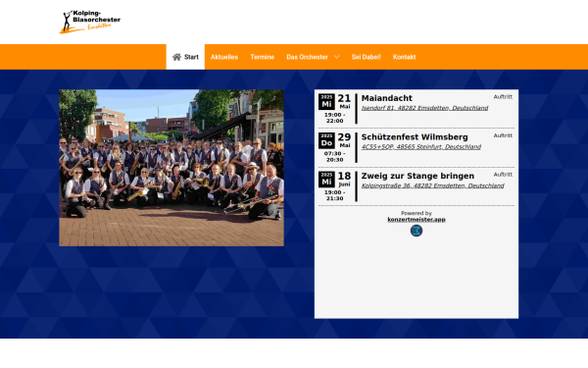The image size is (588, 368).
Task: Expand the Das Orchester dropdown chevron
Action: (336, 57)
